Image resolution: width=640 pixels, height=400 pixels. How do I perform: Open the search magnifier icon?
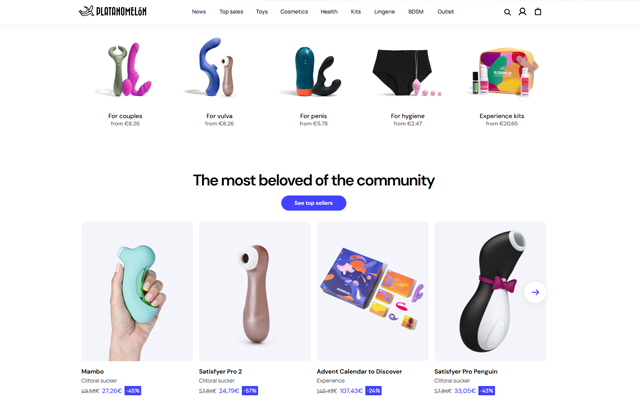click(507, 12)
